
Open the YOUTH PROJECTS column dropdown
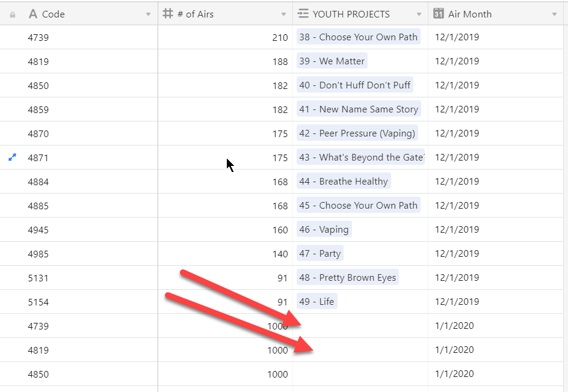[419, 14]
